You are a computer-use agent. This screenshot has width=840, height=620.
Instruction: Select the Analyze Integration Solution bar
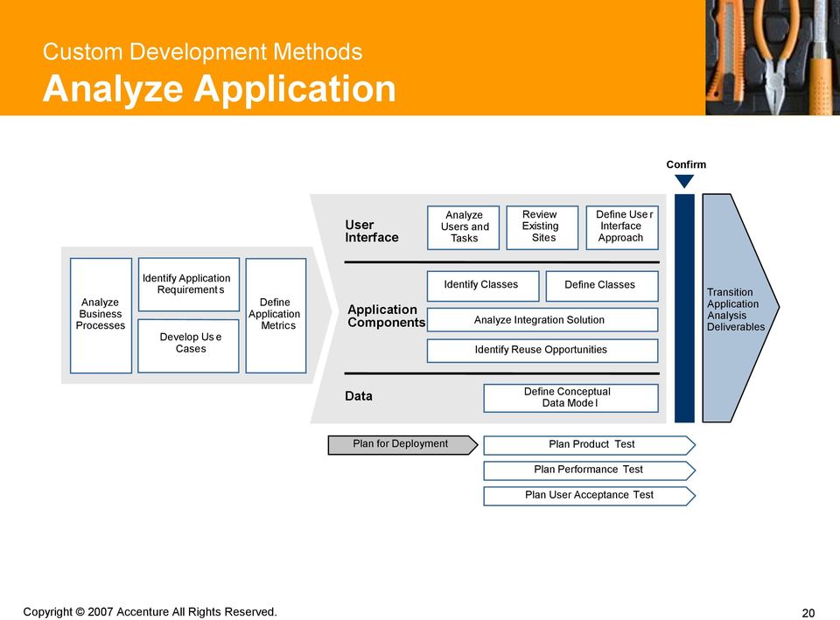[542, 320]
